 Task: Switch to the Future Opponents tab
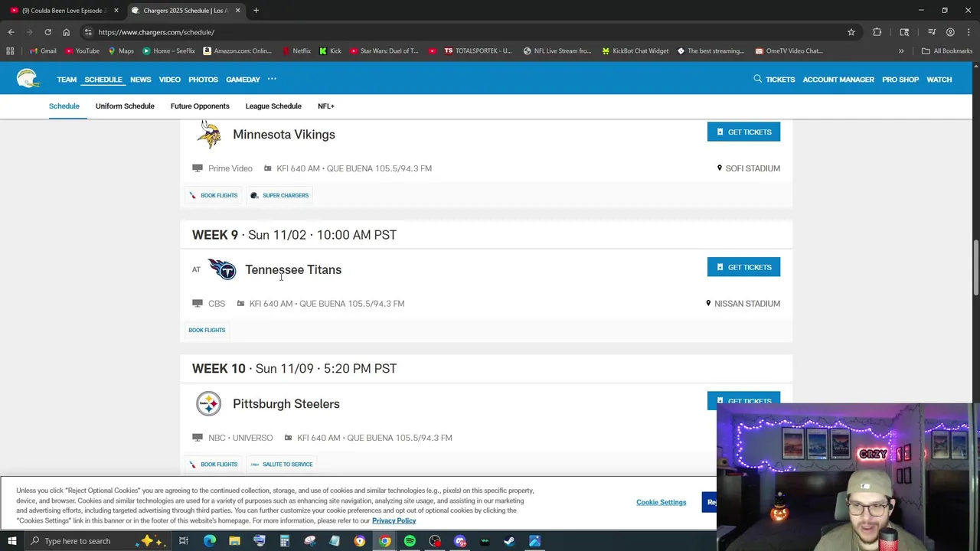click(x=200, y=106)
